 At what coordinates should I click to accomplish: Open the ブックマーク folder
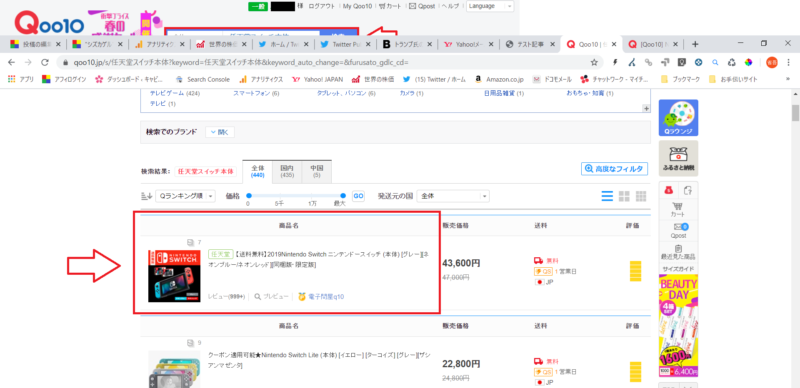pyautogui.click(x=681, y=79)
